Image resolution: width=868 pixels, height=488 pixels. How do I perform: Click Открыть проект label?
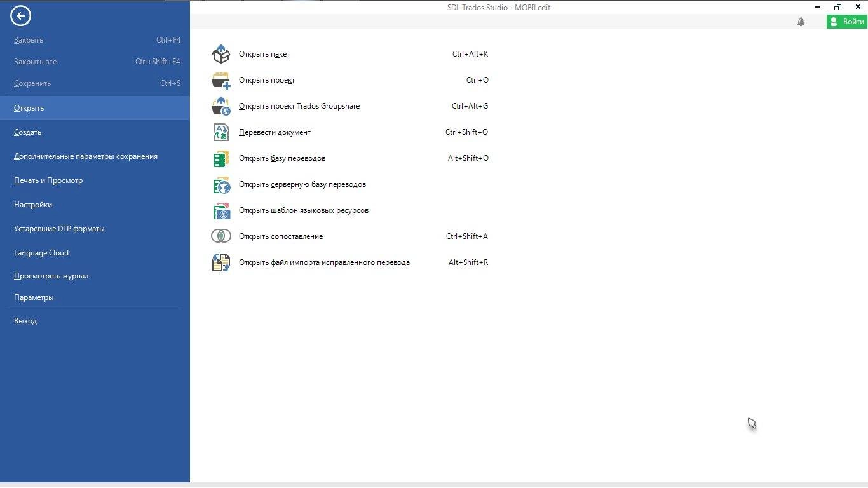[267, 80]
